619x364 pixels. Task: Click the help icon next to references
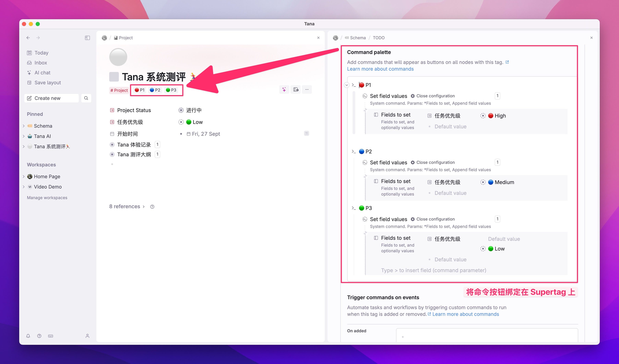click(152, 207)
